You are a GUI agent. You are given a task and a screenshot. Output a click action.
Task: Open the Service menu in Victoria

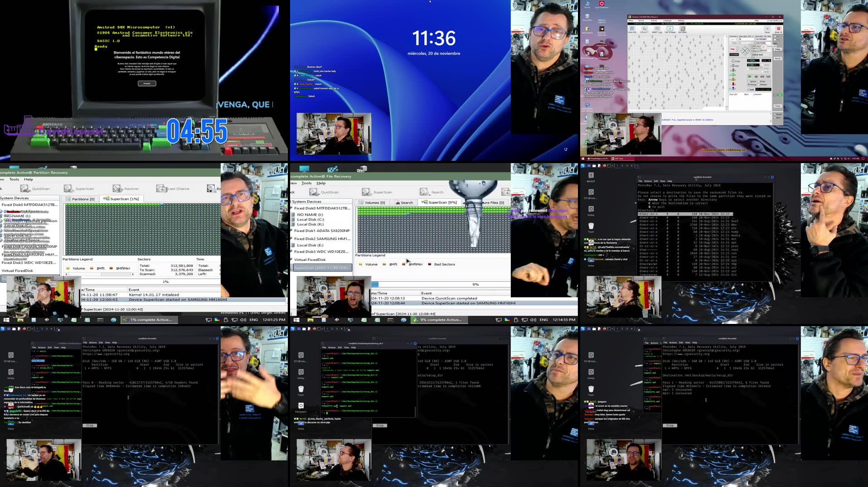point(641,20)
